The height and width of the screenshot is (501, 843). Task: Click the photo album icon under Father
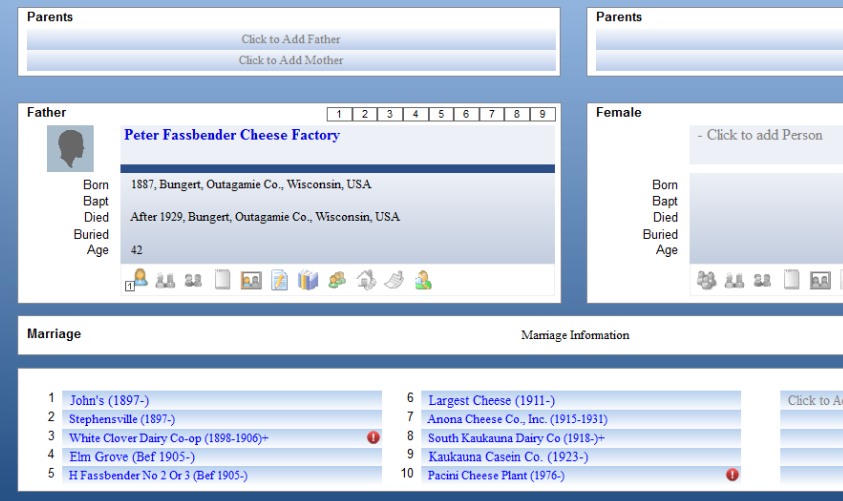tap(251, 281)
